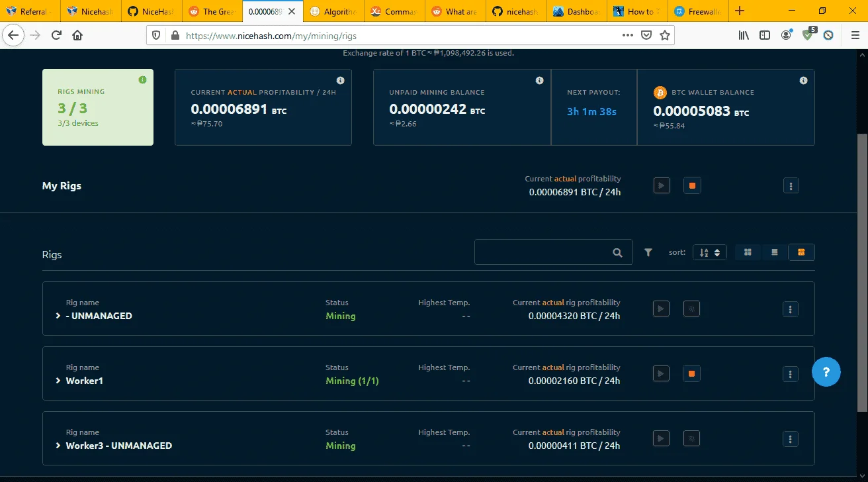Click 0.00004320 BTC / 24h profitability value
Screen dimensions: 868x482
(x=574, y=316)
